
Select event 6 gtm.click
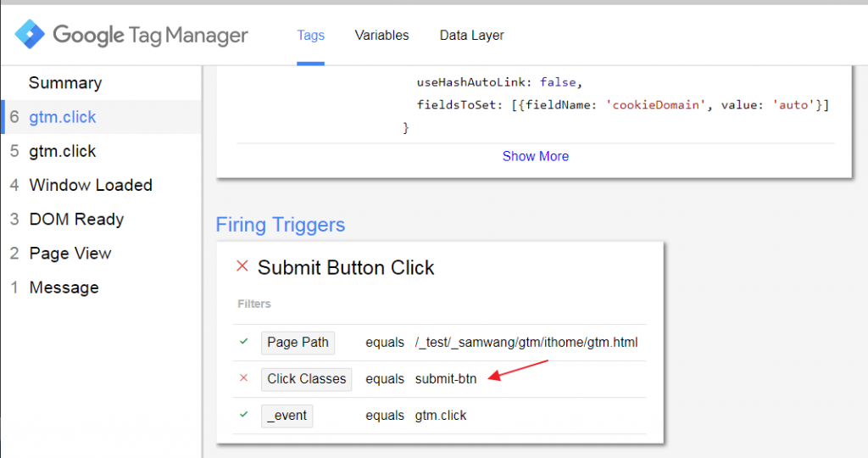pyautogui.click(x=101, y=117)
